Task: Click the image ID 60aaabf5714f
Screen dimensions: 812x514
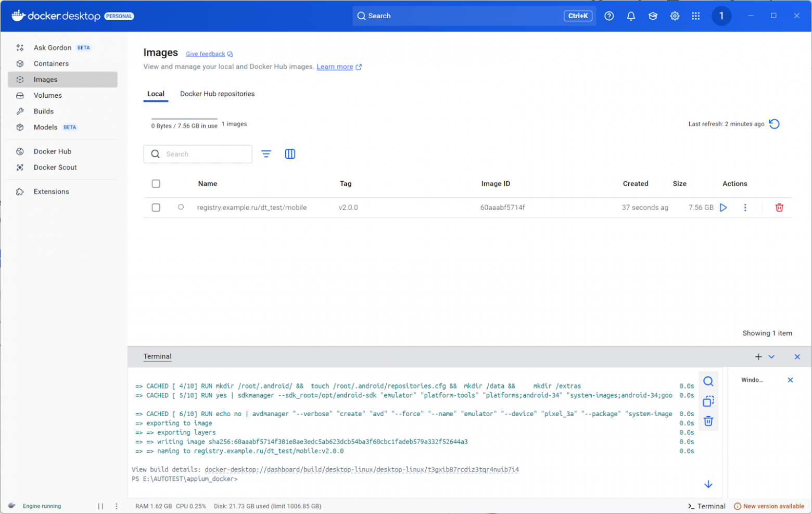Action: (x=502, y=208)
